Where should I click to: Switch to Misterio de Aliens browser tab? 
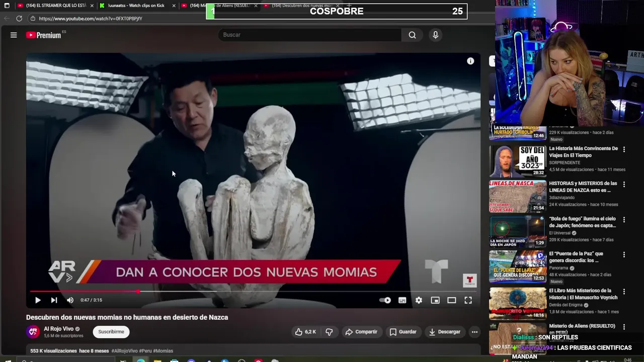pyautogui.click(x=219, y=6)
